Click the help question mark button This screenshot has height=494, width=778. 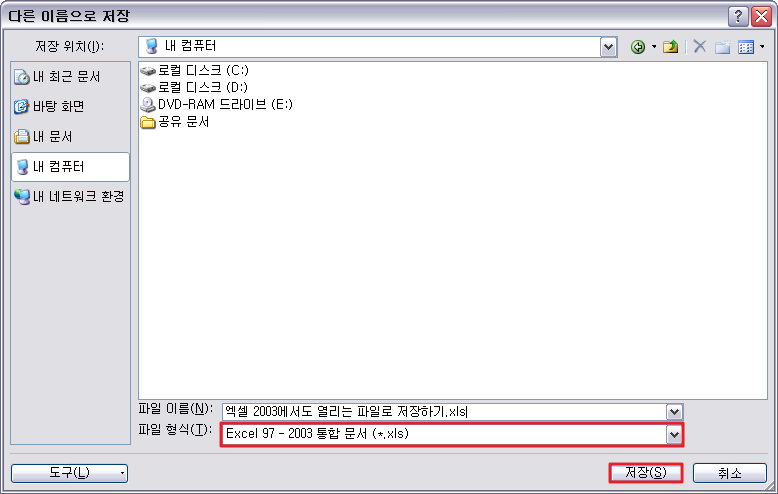coord(738,16)
